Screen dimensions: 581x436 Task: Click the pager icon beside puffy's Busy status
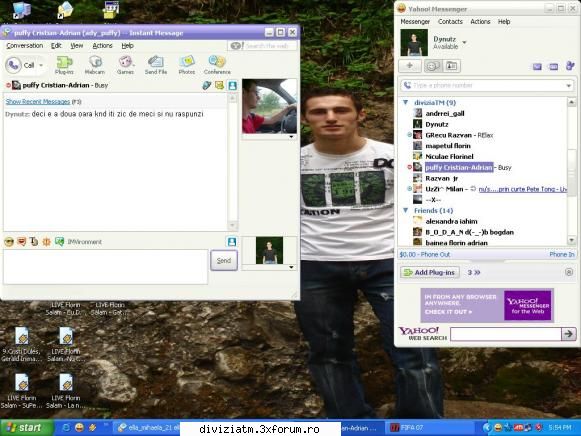point(207,86)
